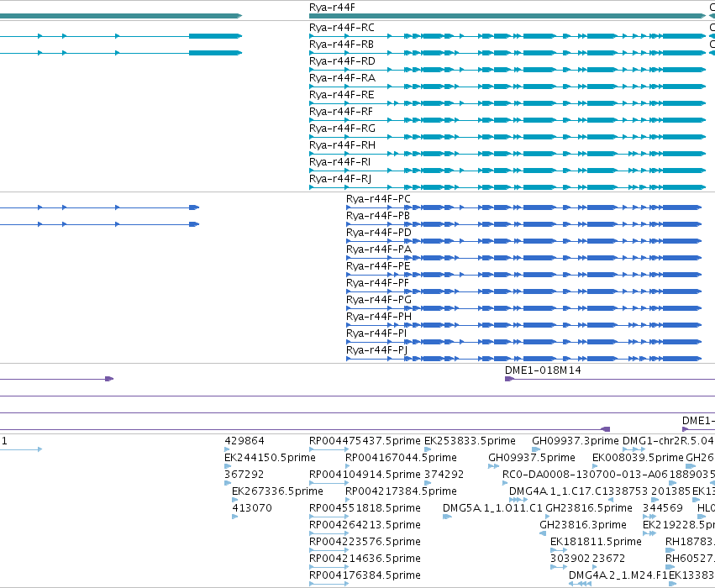Select protein Rya-r44F-PC

(x=378, y=200)
